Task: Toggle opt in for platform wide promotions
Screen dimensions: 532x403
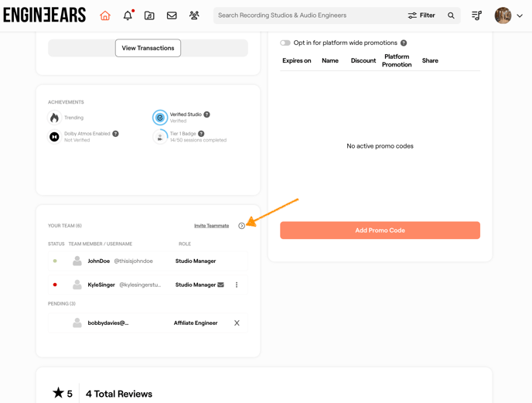Action: click(285, 43)
